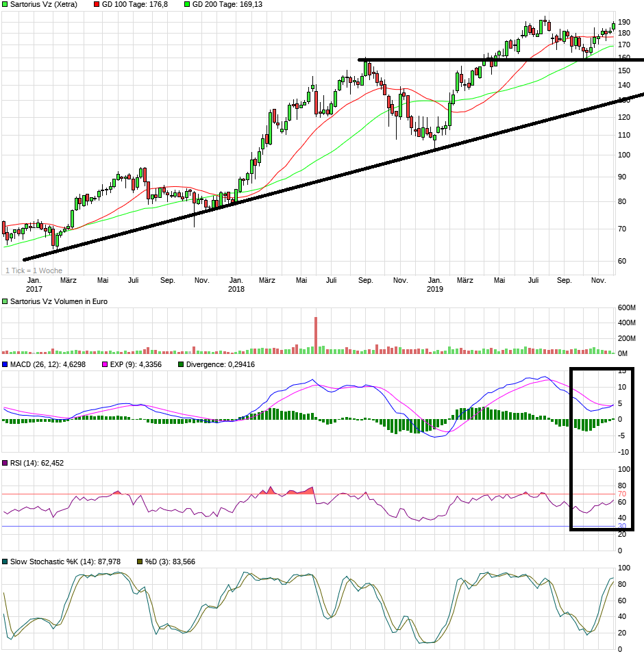Click the magenta EXP (9) legend square

tap(106, 364)
